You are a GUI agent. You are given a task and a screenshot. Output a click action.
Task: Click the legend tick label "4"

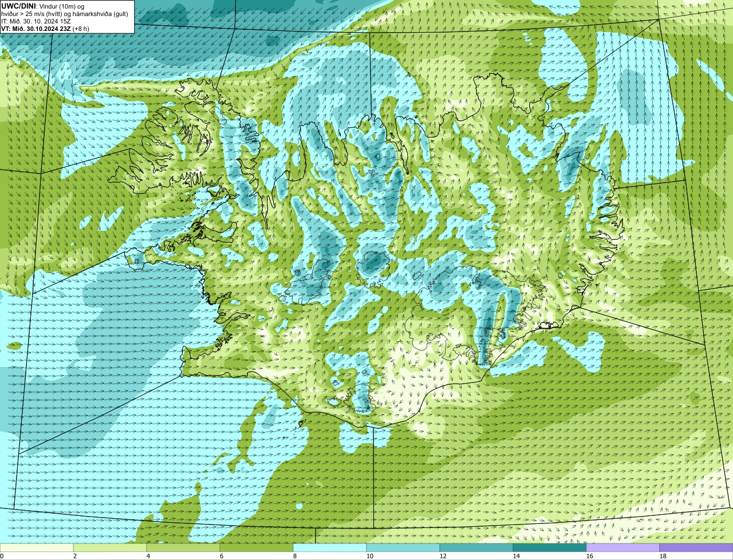click(148, 556)
